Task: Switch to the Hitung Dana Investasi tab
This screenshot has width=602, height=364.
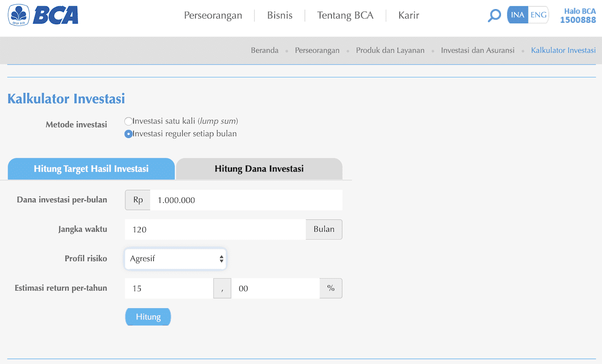Action: pos(258,168)
